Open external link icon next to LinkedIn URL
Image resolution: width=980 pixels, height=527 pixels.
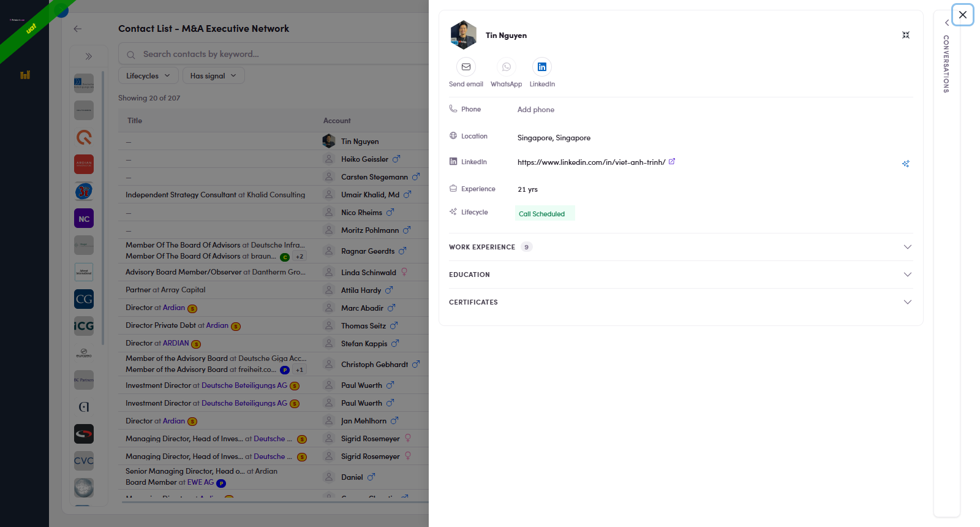[x=672, y=162]
